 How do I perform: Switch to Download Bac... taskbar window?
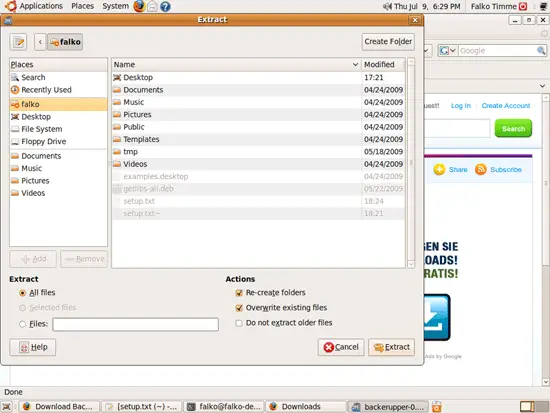(59, 407)
